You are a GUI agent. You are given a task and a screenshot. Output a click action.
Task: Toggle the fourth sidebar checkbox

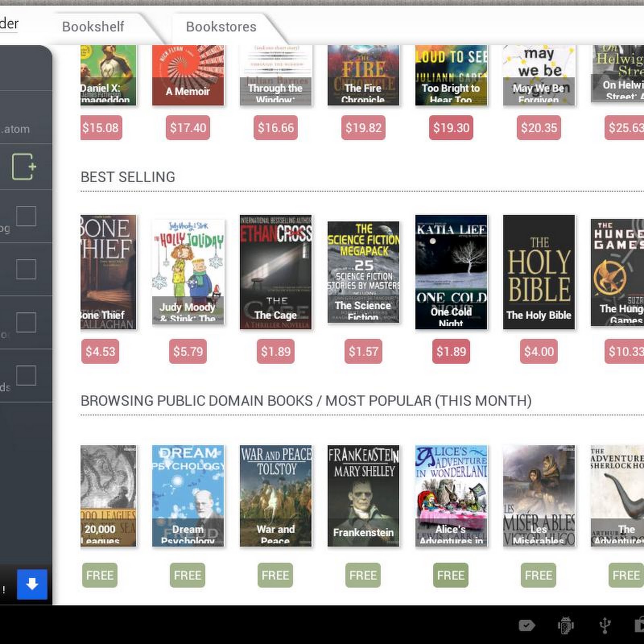pos(26,375)
